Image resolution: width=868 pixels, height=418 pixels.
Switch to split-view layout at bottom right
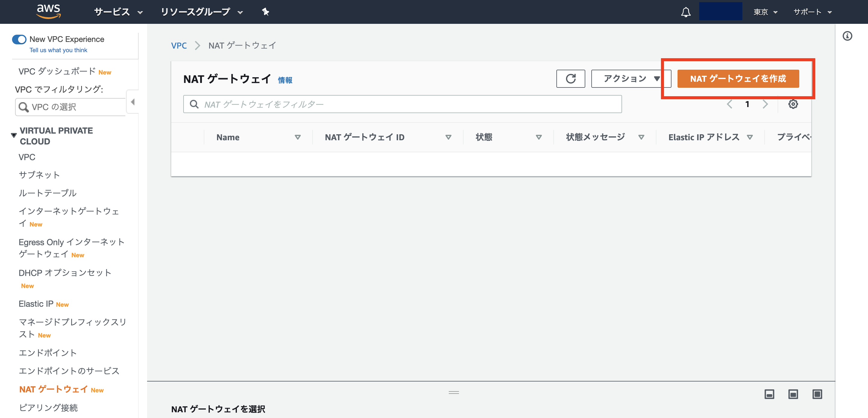pyautogui.click(x=793, y=394)
